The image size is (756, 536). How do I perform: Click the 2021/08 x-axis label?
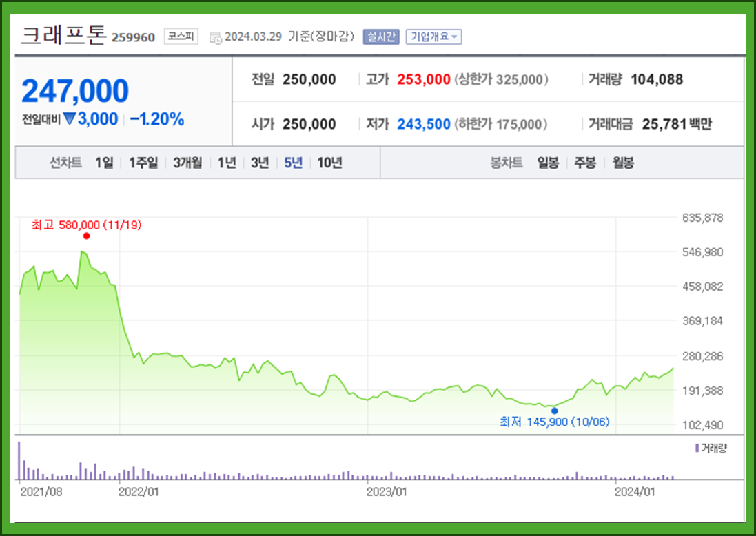(x=41, y=492)
